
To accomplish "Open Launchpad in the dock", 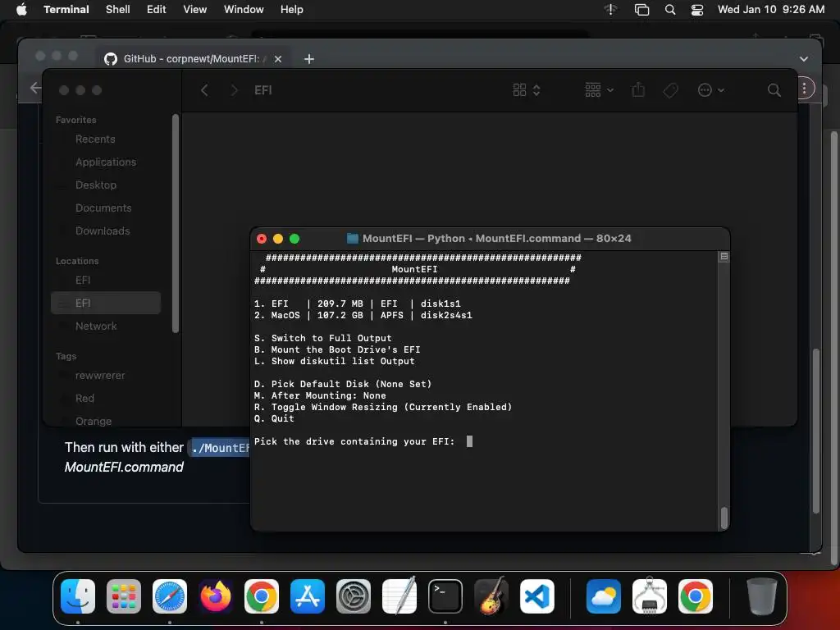I will point(124,596).
